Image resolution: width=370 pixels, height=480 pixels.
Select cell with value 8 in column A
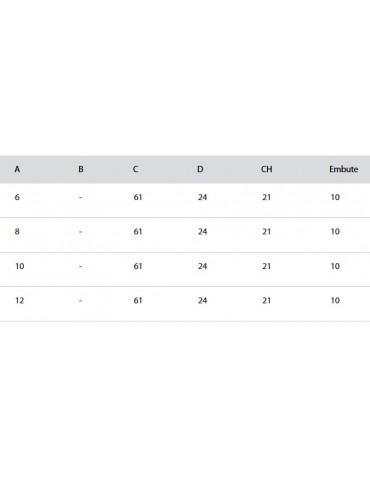(17, 232)
